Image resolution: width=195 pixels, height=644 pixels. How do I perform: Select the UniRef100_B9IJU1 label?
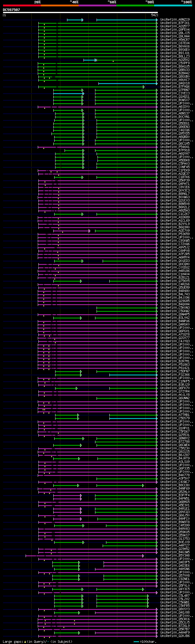click(175, 53)
